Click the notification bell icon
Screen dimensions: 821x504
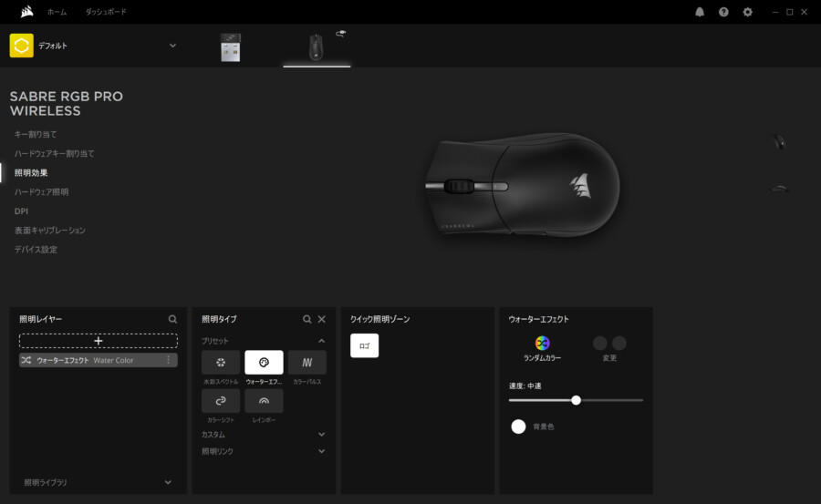(700, 12)
